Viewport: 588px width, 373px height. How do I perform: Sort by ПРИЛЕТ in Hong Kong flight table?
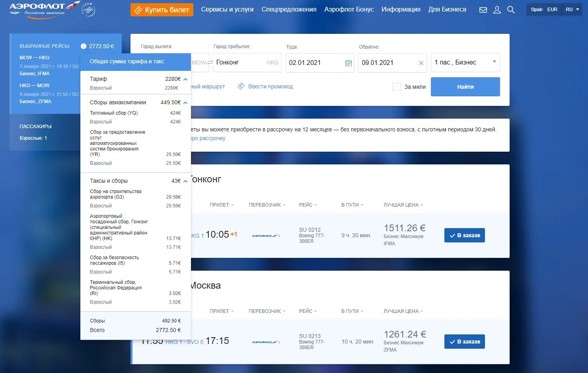click(222, 205)
